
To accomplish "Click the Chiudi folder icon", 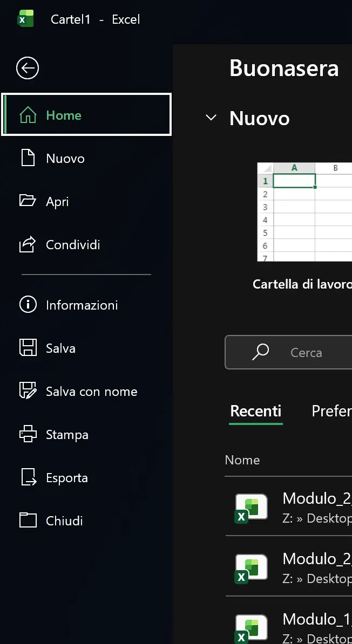I will (28, 520).
